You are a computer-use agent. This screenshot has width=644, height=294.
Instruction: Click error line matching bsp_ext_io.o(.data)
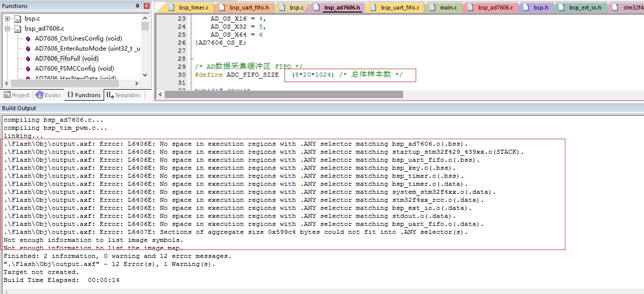tap(238, 208)
